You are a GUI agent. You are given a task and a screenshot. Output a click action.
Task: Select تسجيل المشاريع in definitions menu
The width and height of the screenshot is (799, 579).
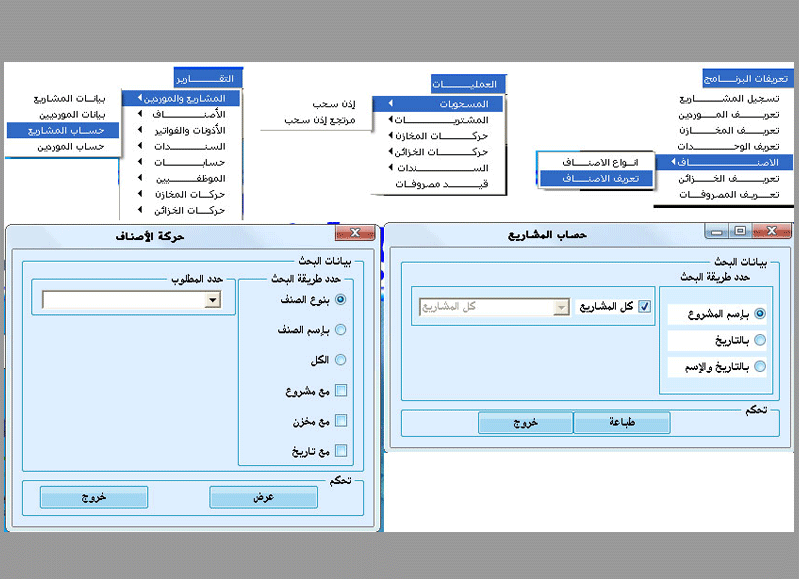pyautogui.click(x=724, y=98)
